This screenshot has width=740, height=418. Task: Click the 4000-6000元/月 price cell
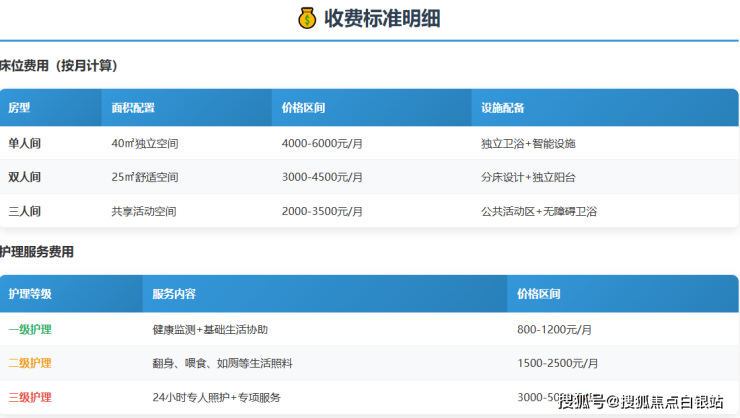(x=322, y=143)
